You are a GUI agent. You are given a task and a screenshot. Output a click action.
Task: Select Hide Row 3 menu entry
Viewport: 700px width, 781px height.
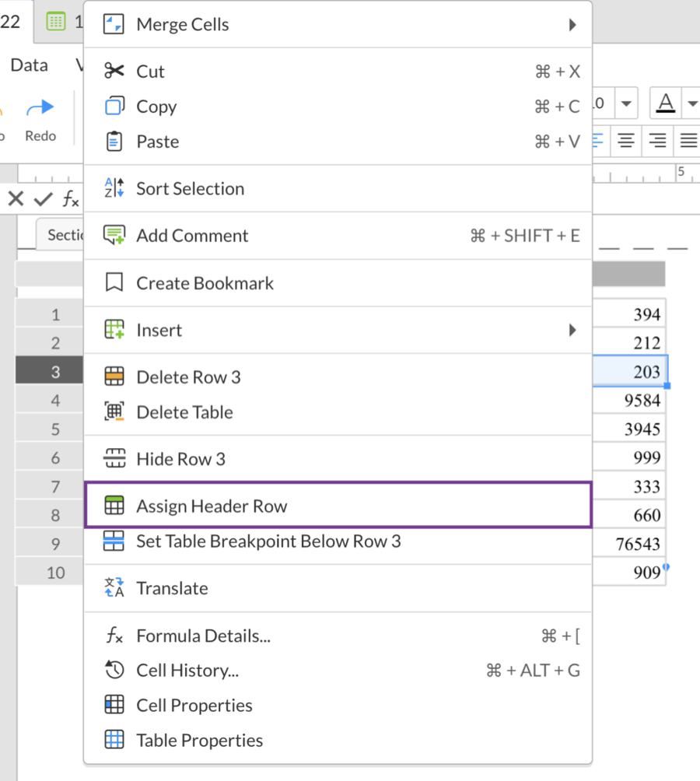180,459
